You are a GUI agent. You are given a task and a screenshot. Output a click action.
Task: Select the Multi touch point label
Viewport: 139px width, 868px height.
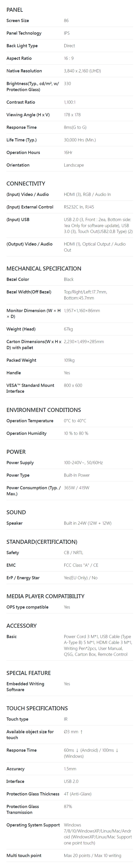[x=24, y=856]
